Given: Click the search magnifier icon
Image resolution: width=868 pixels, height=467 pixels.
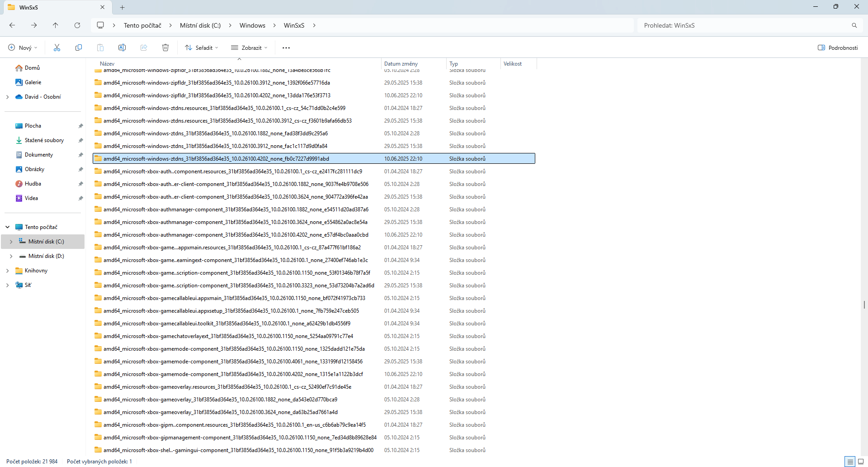Looking at the screenshot, I should pyautogui.click(x=854, y=25).
